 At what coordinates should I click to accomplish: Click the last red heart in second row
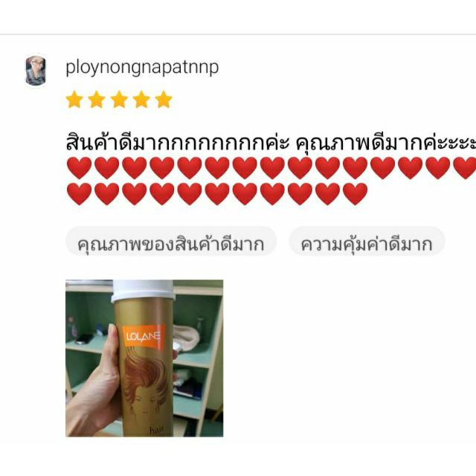(x=355, y=194)
